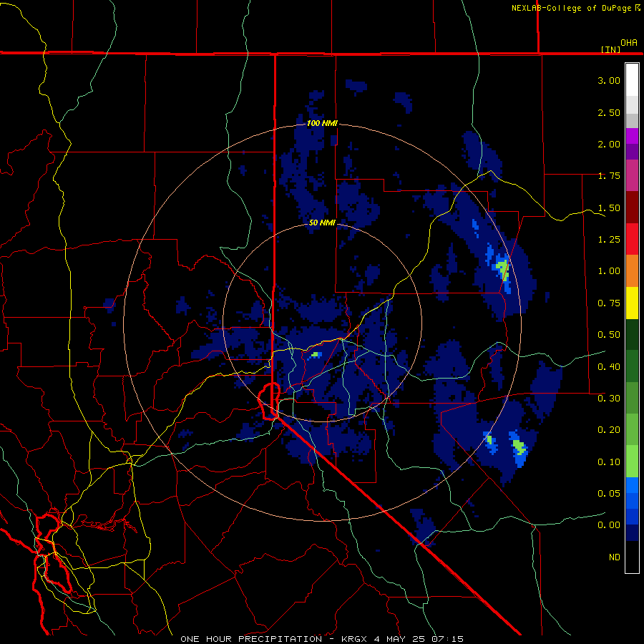Click the 0.00 legend value
This screenshot has width=644, height=644.
[609, 525]
